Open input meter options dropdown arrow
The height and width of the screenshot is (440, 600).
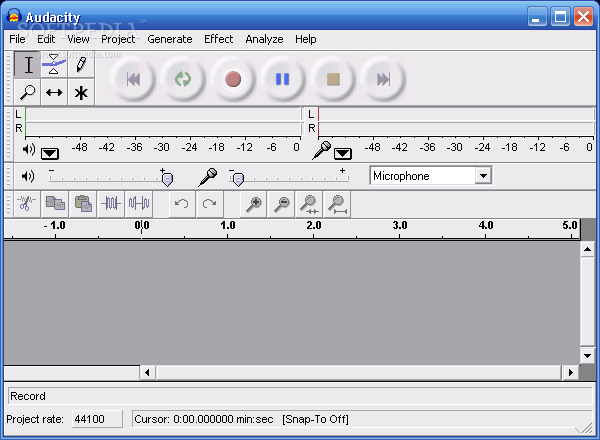tap(342, 154)
